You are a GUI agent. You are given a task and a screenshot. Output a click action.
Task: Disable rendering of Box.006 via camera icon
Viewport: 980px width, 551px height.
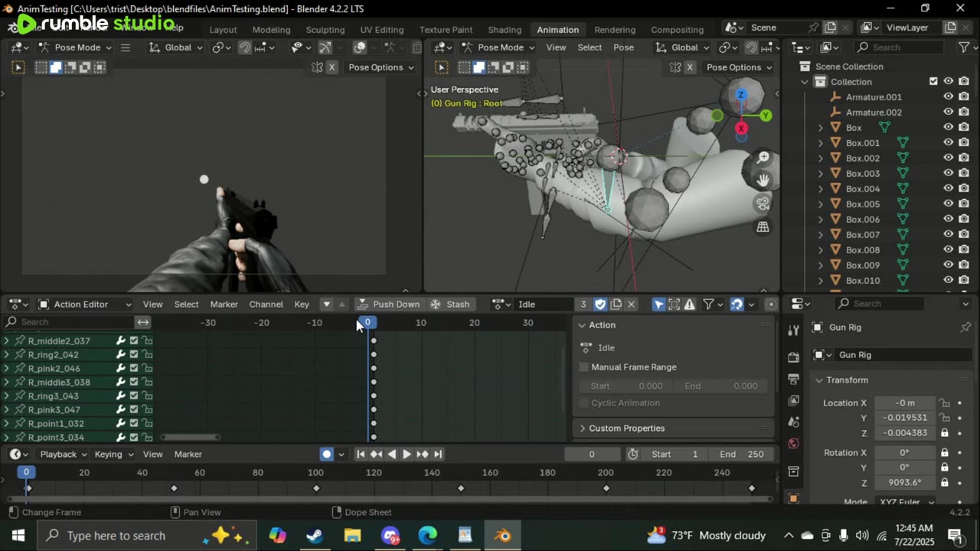point(962,219)
